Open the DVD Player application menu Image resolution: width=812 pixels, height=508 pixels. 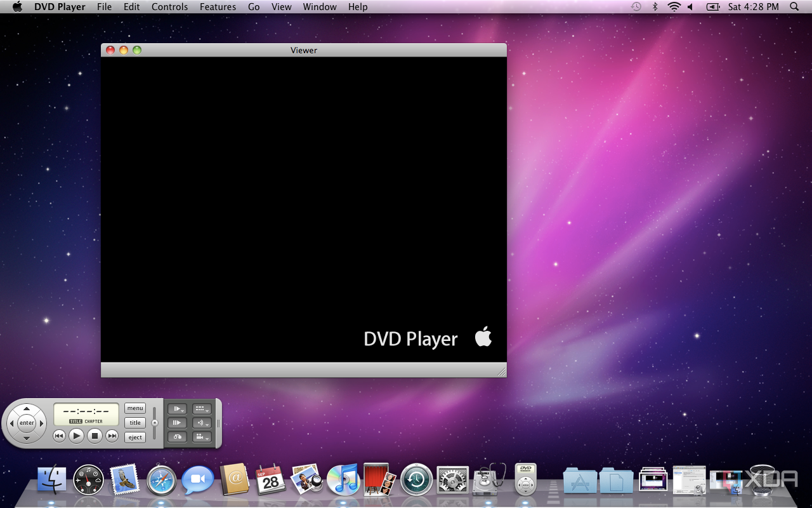pos(60,7)
